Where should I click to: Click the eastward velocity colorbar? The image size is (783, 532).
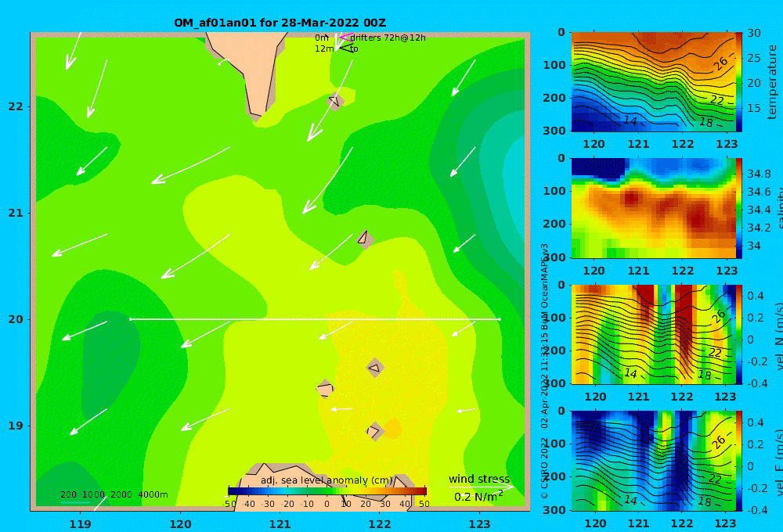point(738,461)
